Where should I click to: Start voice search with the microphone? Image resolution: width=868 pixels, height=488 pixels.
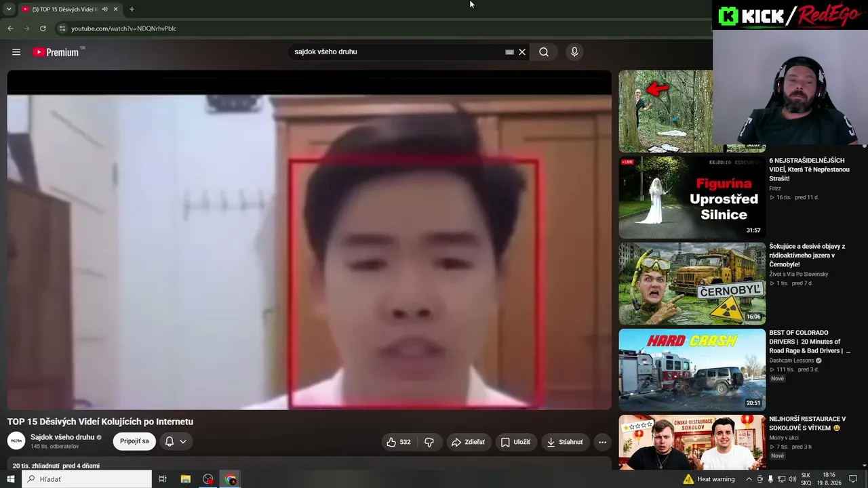(x=574, y=52)
